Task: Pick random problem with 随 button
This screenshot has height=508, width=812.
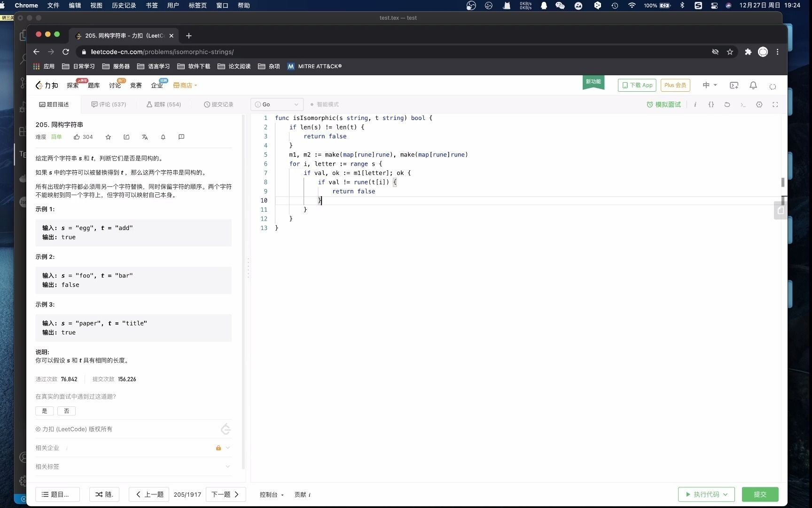Action: tap(104, 494)
